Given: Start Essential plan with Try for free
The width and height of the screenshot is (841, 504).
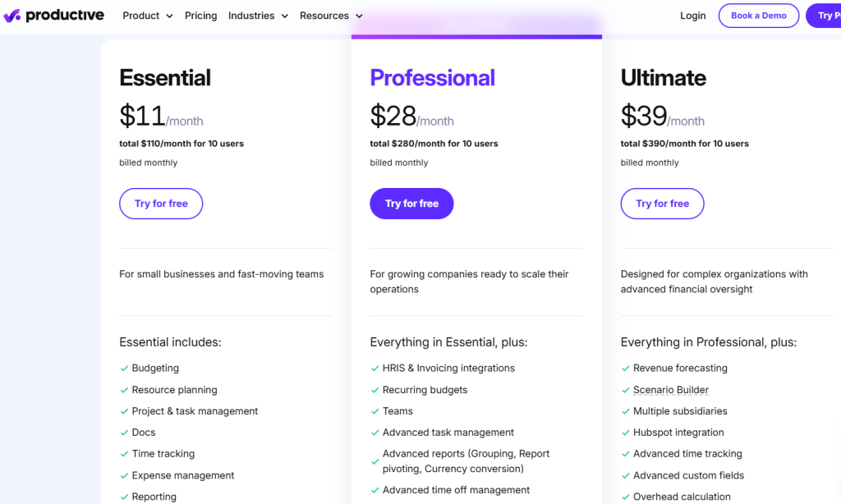Looking at the screenshot, I should tap(161, 204).
